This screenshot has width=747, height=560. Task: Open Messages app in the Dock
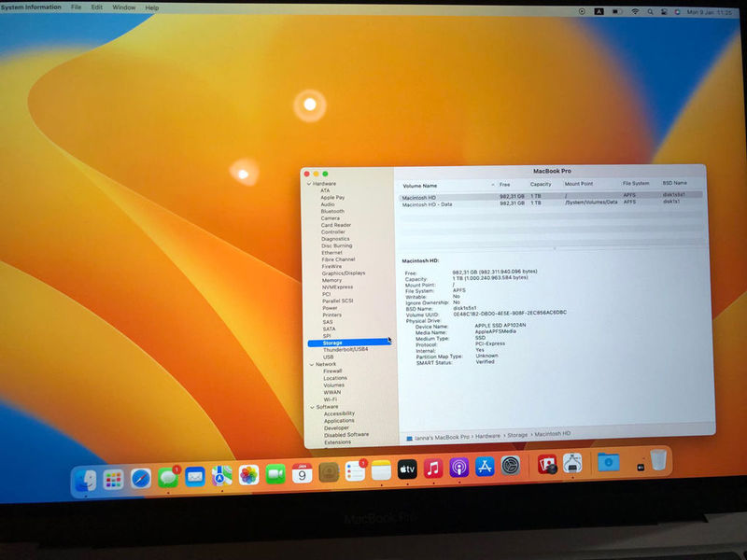pos(168,478)
